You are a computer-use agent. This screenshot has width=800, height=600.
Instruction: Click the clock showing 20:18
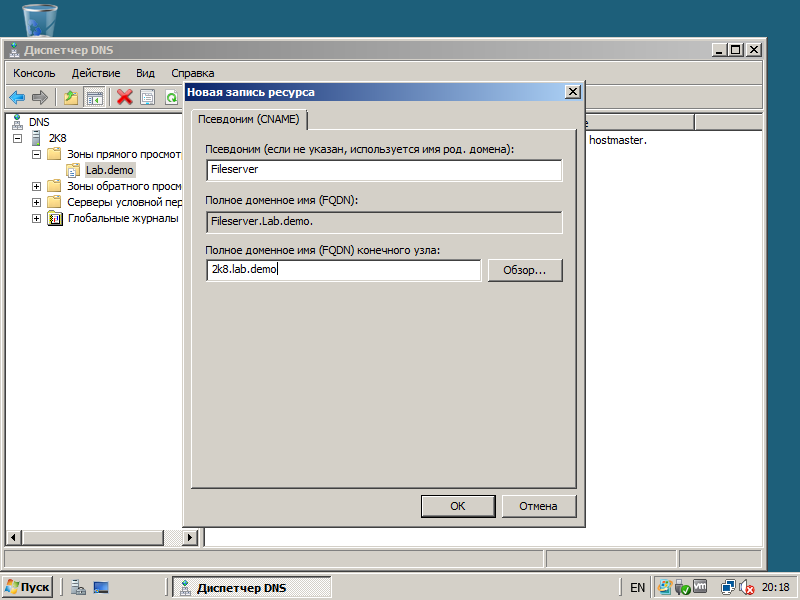(x=776, y=587)
